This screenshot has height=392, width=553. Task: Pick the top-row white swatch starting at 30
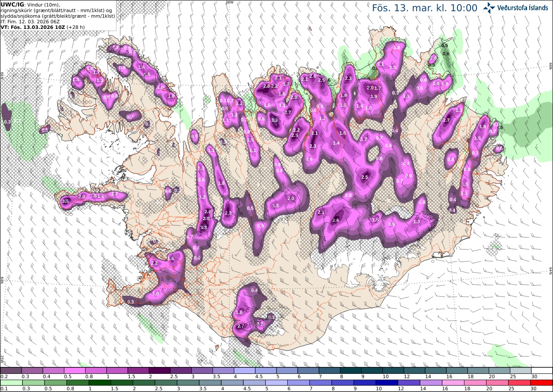[x=542, y=370]
